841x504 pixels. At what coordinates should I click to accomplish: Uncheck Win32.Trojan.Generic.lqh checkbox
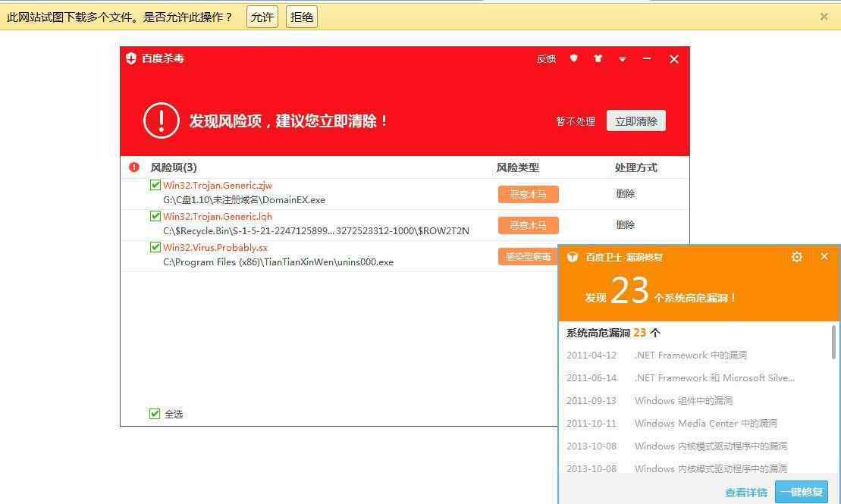point(155,216)
